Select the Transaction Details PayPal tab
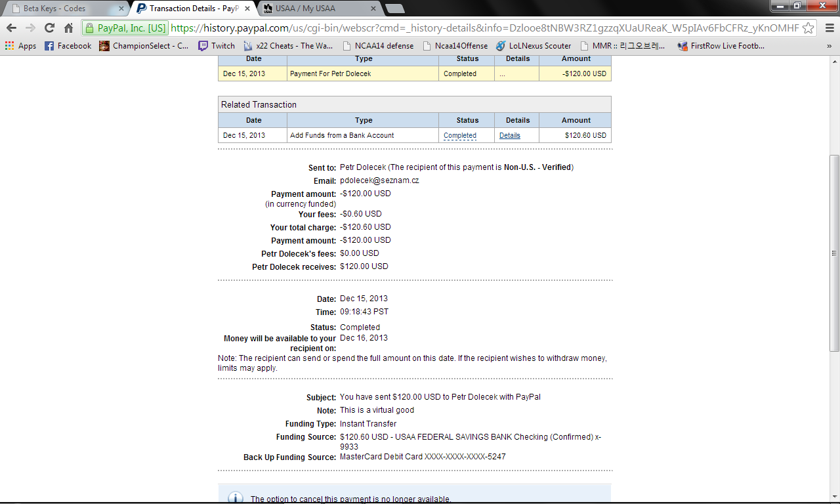840x504 pixels. [193, 9]
